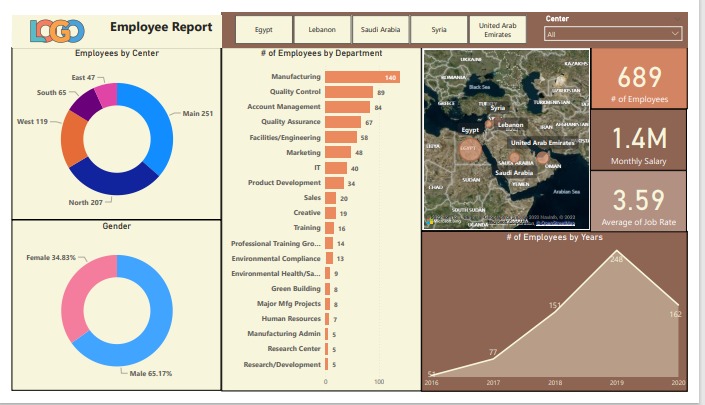705x405 pixels.
Task: Expand Center dropdown using chevron arrow
Action: (676, 34)
